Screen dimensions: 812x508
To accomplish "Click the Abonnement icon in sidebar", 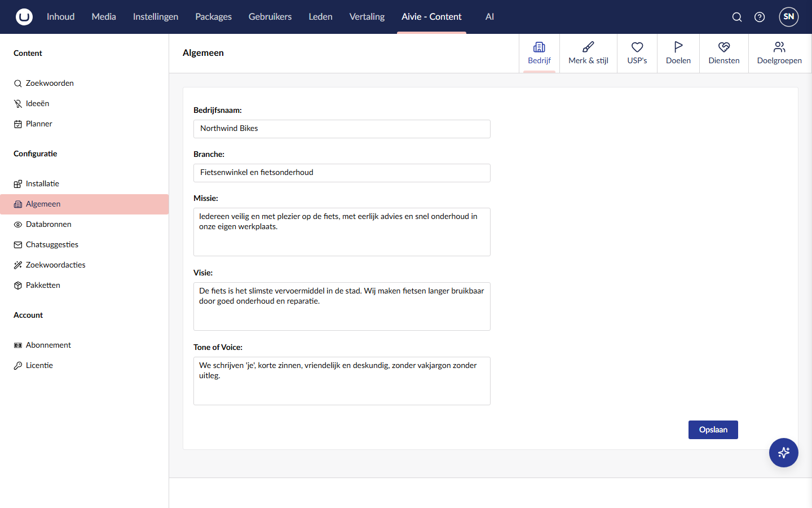I will click(x=18, y=345).
